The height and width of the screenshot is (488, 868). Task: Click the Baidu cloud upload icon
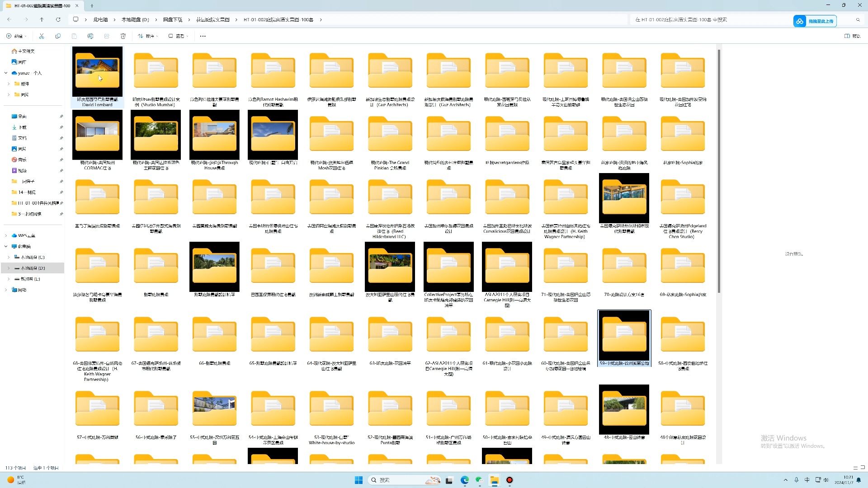click(800, 21)
